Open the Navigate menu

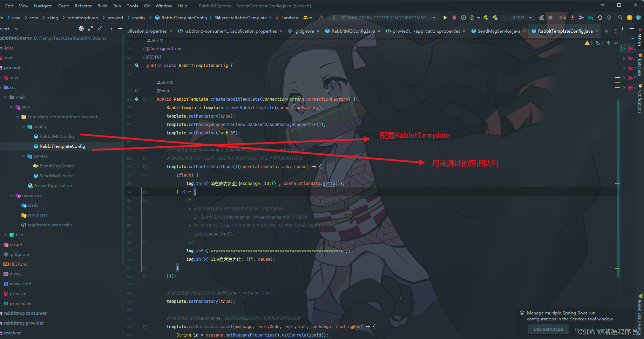pyautogui.click(x=43, y=6)
